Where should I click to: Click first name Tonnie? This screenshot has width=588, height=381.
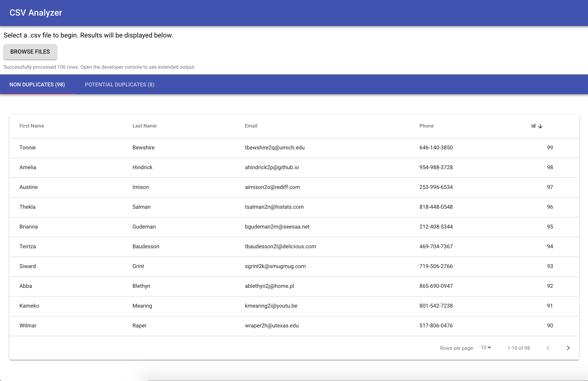[27, 148]
